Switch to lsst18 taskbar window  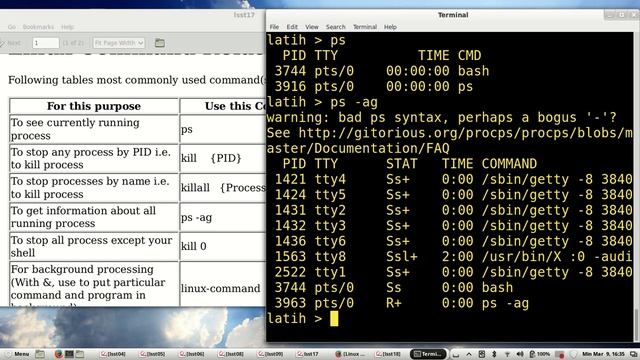pos(388,354)
